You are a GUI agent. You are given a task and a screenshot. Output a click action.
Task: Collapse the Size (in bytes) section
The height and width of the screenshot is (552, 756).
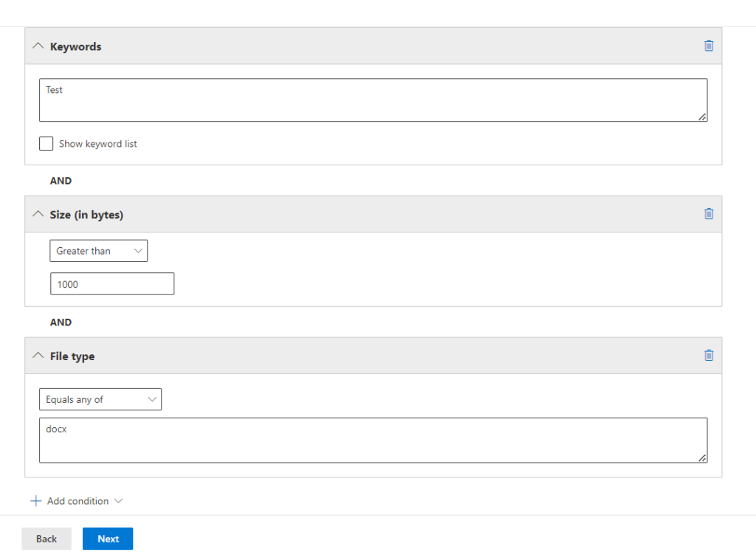click(x=38, y=215)
